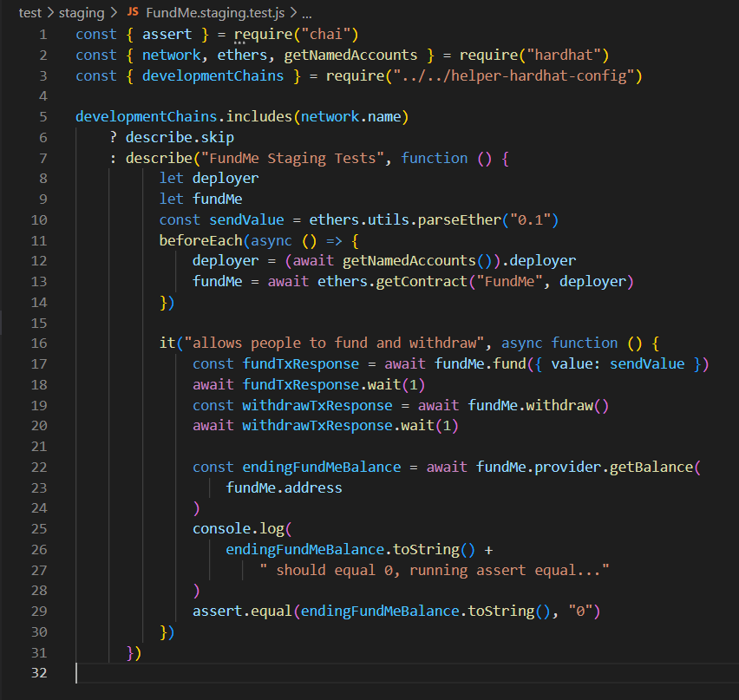Screen dimensions: 739x700
Task: Click 'let deployer' declaration on line 8
Action: 209,178
